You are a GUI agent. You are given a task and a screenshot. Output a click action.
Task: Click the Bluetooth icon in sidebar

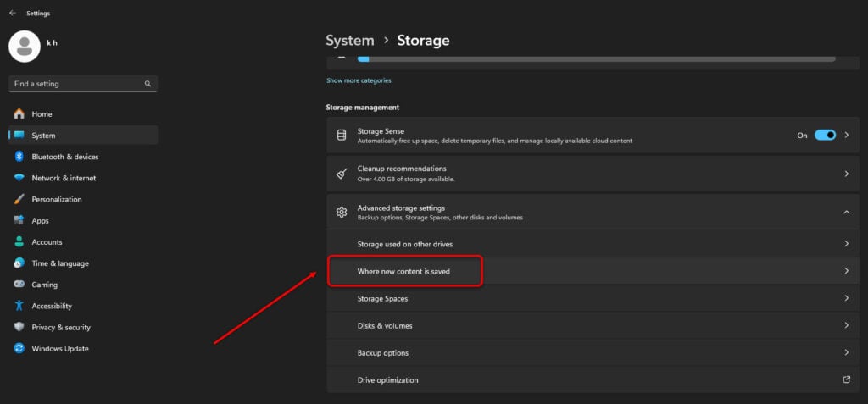tap(19, 157)
